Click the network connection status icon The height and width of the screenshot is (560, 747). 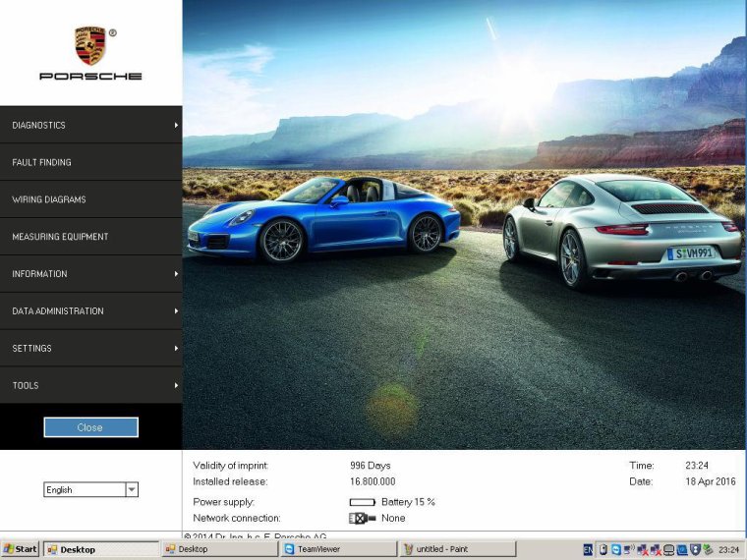coord(362,518)
